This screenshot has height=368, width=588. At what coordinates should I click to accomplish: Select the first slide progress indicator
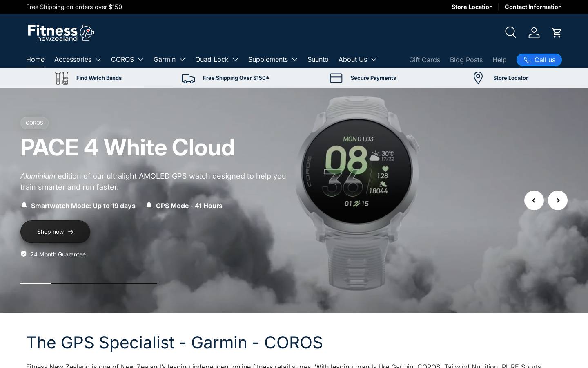pyautogui.click(x=36, y=283)
